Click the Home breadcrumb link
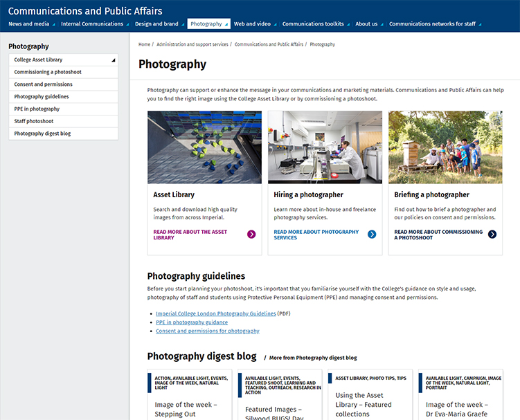The height and width of the screenshot is (420, 520). 144,44
